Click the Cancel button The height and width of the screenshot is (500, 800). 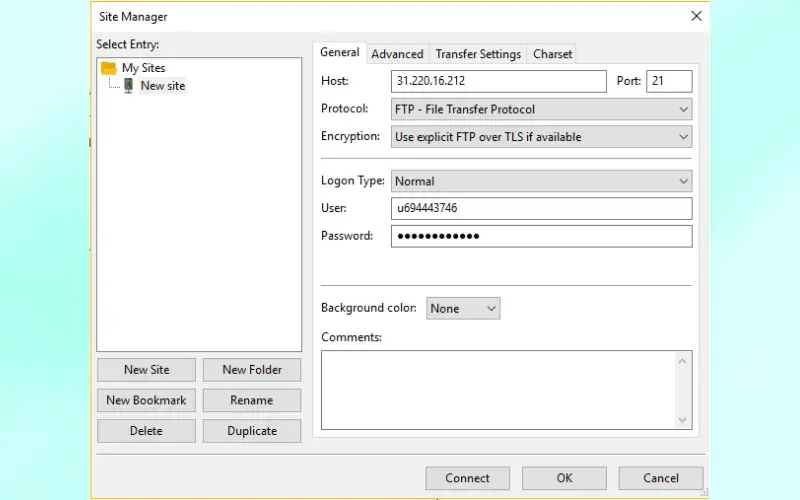pos(661,478)
